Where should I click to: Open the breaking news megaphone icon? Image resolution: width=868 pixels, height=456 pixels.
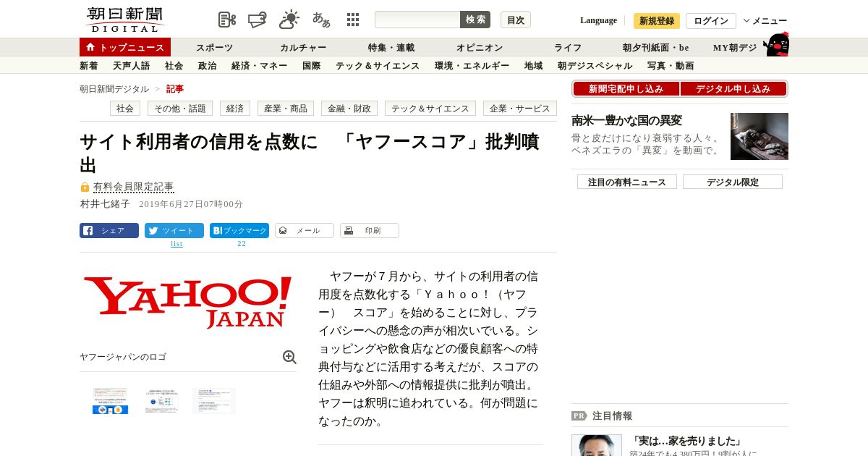(x=258, y=20)
